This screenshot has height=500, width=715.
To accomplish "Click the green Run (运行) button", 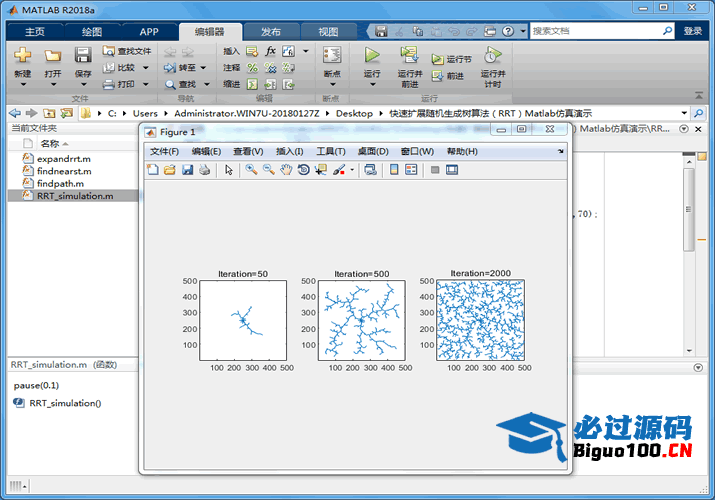I will (372, 55).
